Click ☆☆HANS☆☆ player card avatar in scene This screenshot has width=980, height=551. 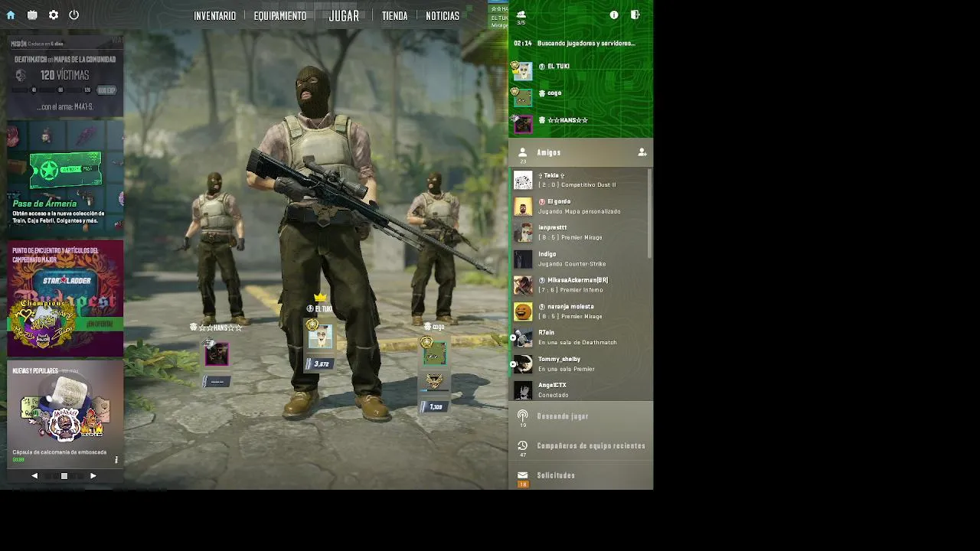click(x=217, y=354)
